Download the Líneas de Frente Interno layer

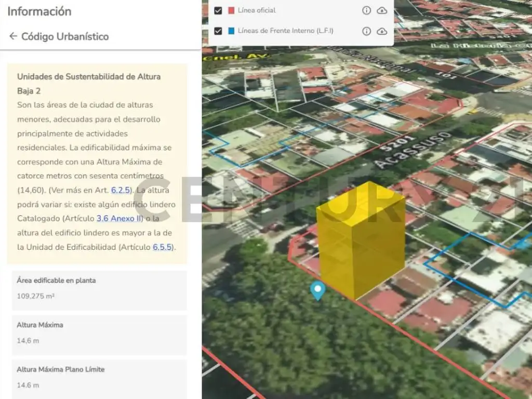coord(382,31)
